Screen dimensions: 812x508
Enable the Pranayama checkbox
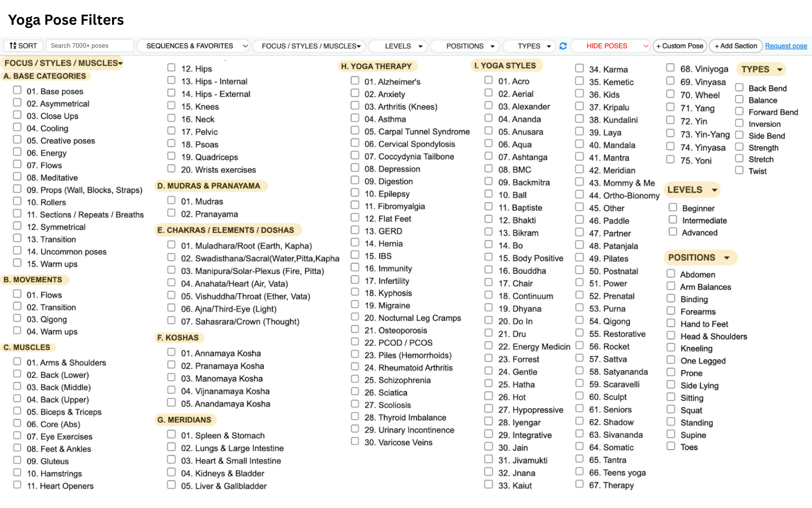pyautogui.click(x=171, y=212)
